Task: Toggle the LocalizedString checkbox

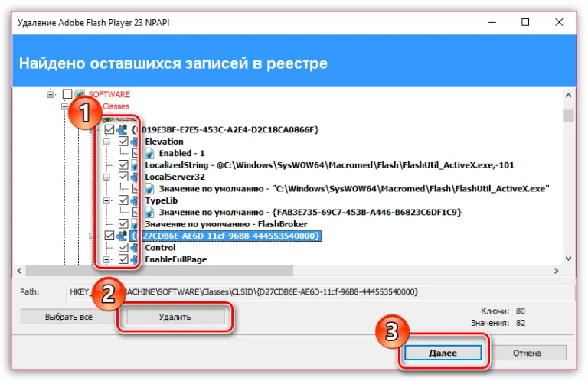Action: pyautogui.click(x=123, y=164)
